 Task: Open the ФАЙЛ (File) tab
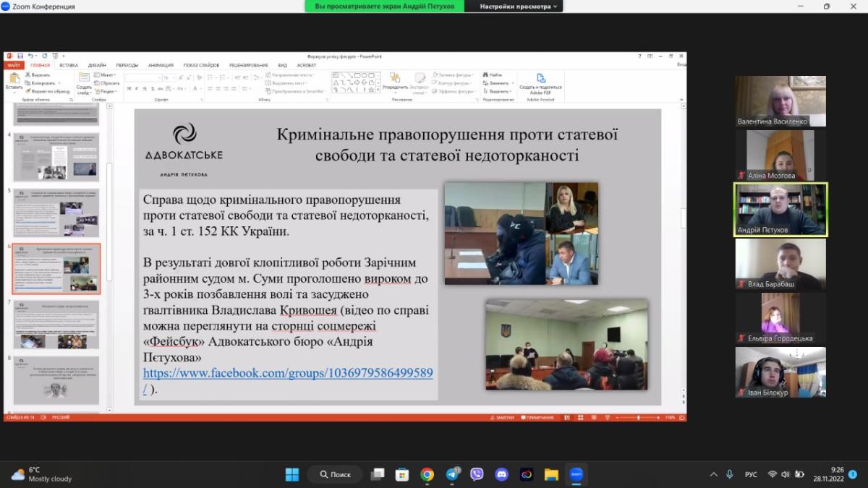(14, 65)
